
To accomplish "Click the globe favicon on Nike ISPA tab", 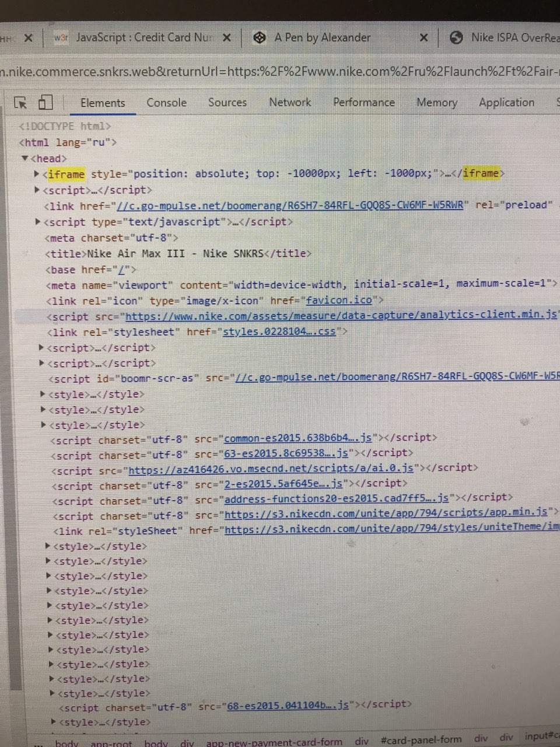I will (x=456, y=38).
